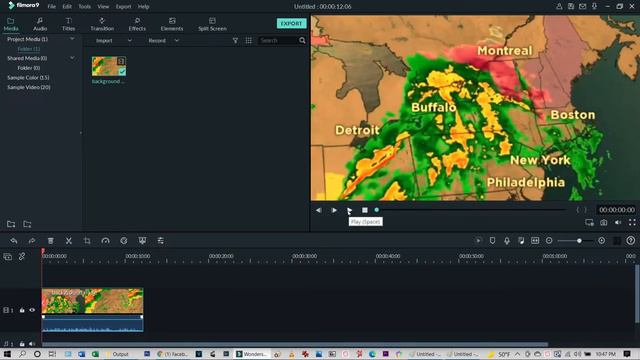Screen dimensions: 640x360
Task: Lock audio track 1
Action: click(22, 344)
